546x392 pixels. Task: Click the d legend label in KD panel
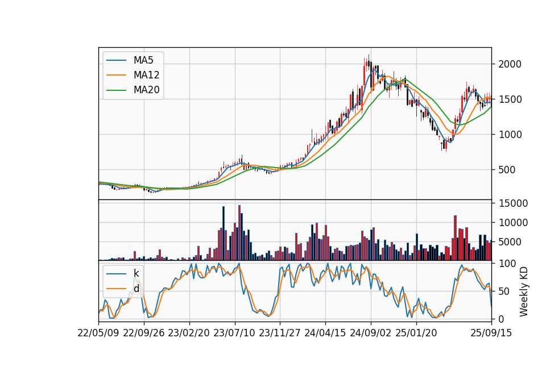point(136,289)
